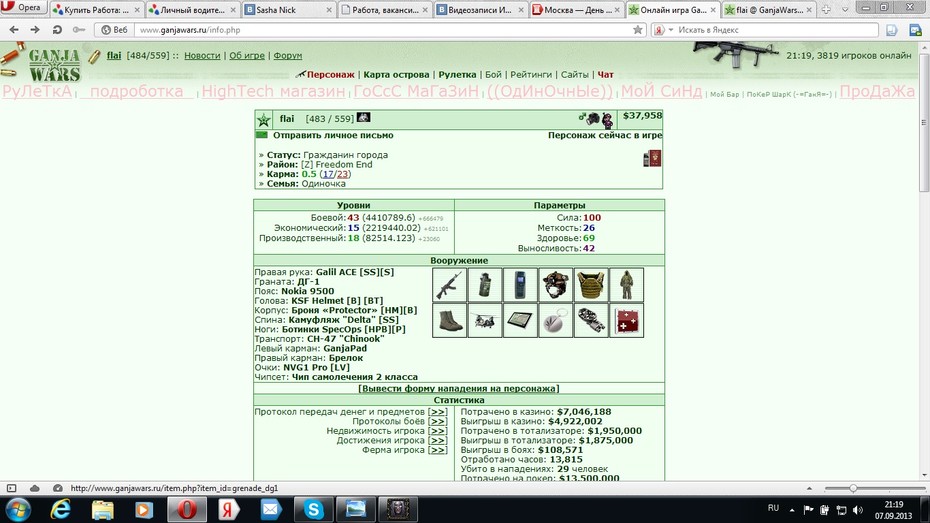
Task: Click the Yandex search field
Action: [x=776, y=30]
